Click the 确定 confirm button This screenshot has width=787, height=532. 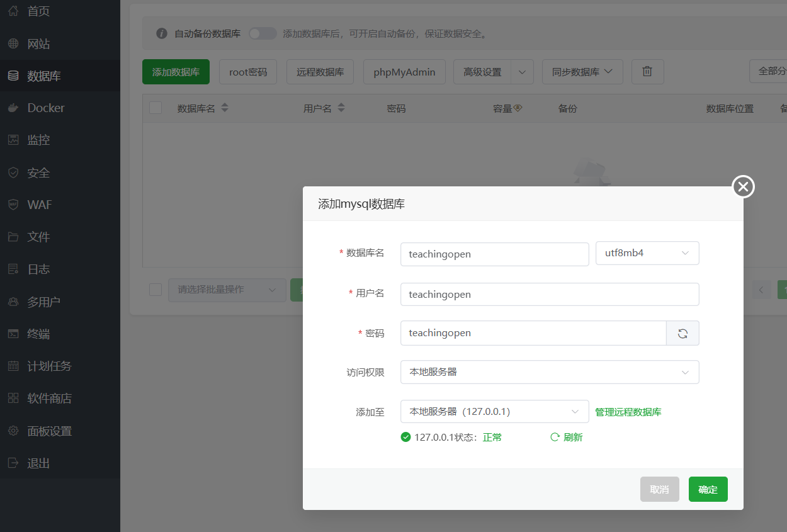pos(708,489)
